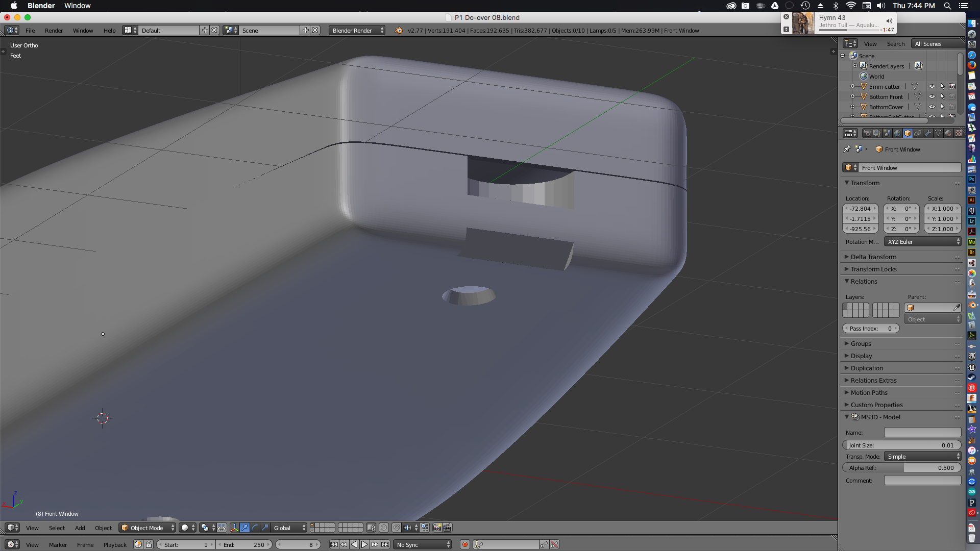Image resolution: width=980 pixels, height=551 pixels.
Task: Toggle visibility eye of BottomCover
Action: [932, 107]
